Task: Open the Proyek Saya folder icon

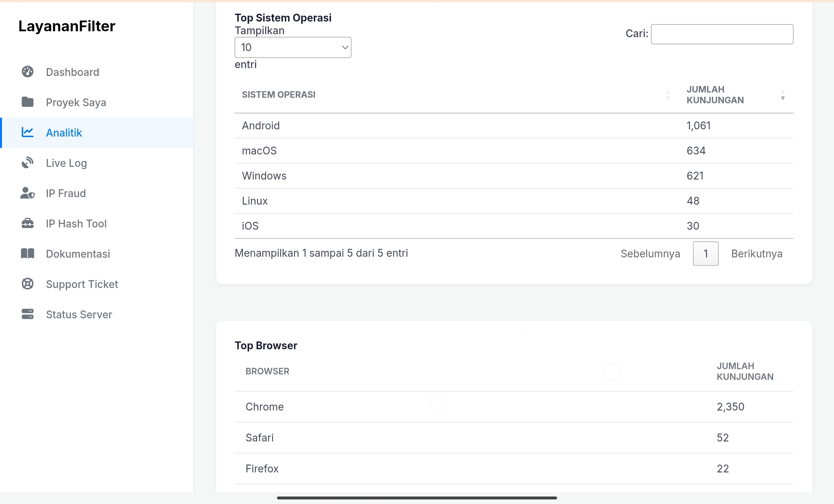Action: 27,102
